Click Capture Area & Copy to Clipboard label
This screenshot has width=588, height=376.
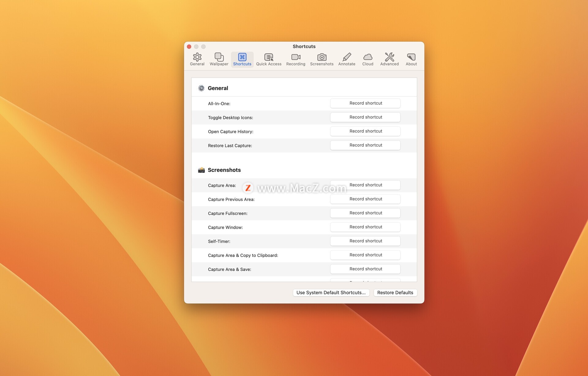pyautogui.click(x=243, y=255)
